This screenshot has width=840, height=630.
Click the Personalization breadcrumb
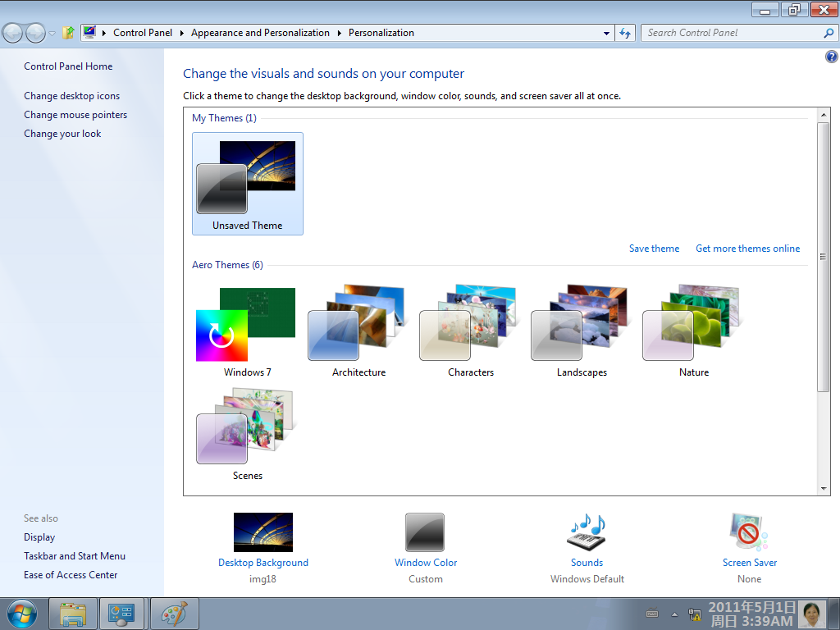pyautogui.click(x=381, y=33)
